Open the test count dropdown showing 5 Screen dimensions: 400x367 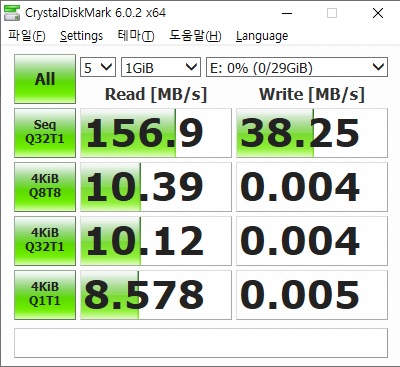click(x=98, y=67)
